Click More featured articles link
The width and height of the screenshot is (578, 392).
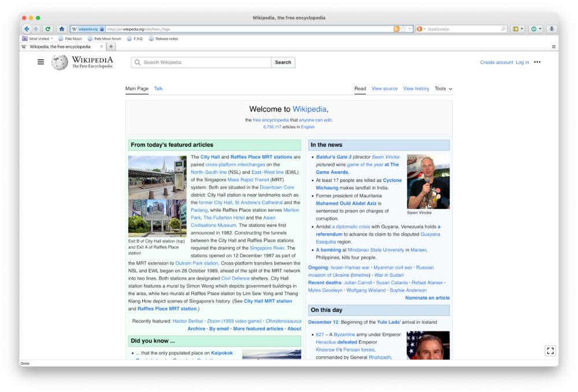point(258,328)
